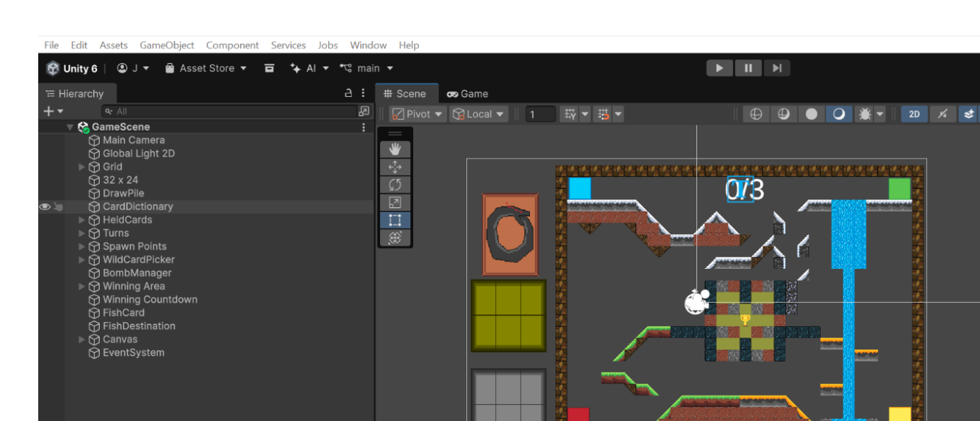Click the GameScene Unity scene icon
The height and width of the screenshot is (421, 980).
coord(83,127)
